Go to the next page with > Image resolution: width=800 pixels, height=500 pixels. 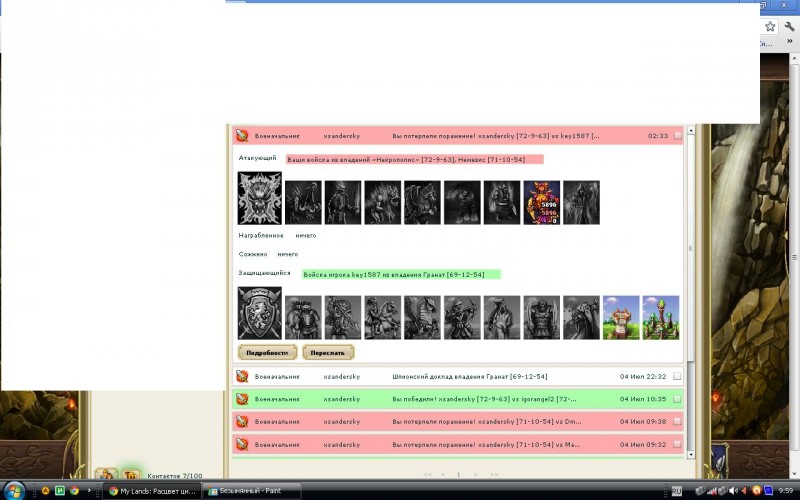[x=476, y=474]
